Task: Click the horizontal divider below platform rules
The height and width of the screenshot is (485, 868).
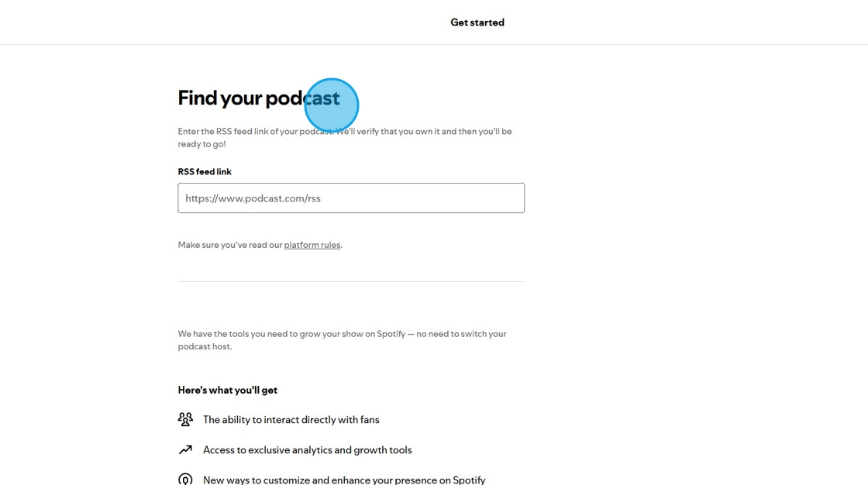Action: [351, 281]
